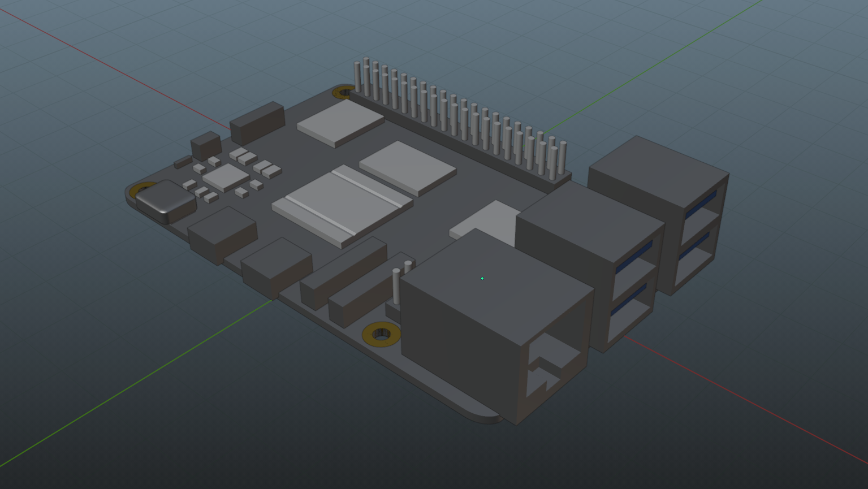This screenshot has height=489, width=868.
Task: Select the outermost USB port stack at the corner
Action: 659,214
